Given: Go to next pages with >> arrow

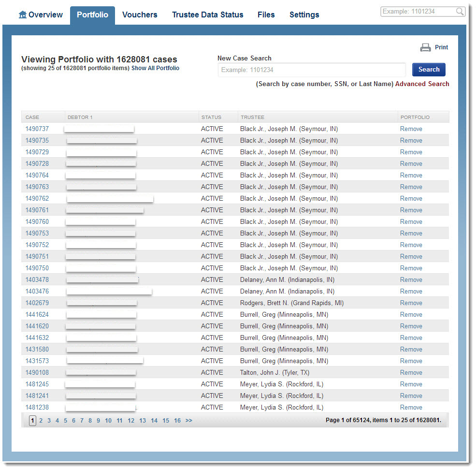Looking at the screenshot, I should coord(188,421).
